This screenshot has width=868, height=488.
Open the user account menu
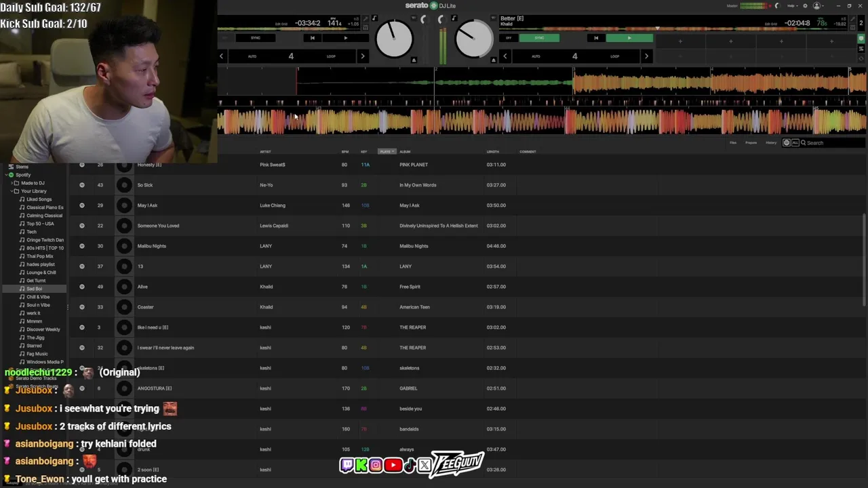tap(818, 6)
